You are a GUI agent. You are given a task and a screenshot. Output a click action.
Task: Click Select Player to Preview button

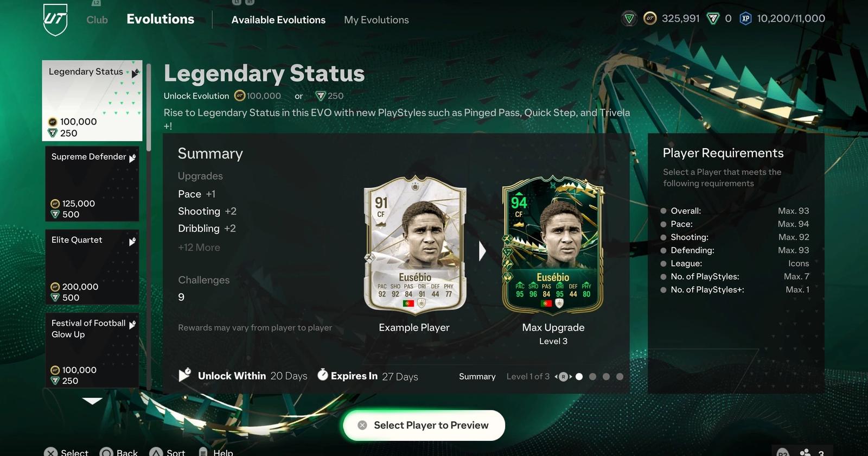tap(424, 425)
